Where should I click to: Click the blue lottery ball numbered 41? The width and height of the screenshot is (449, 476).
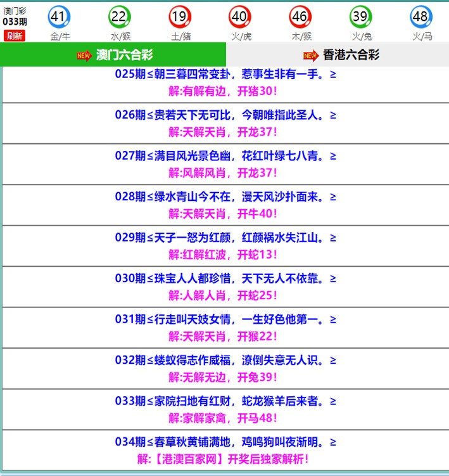[60, 16]
